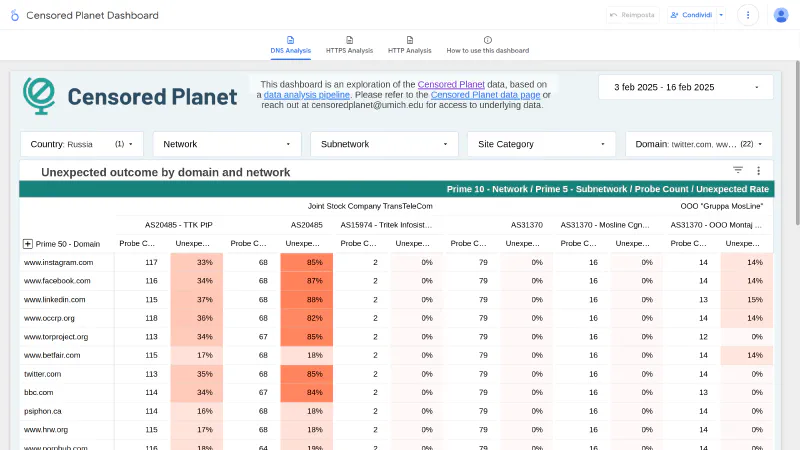Open the Domain filter dropdown
800x450 pixels.
698,144
